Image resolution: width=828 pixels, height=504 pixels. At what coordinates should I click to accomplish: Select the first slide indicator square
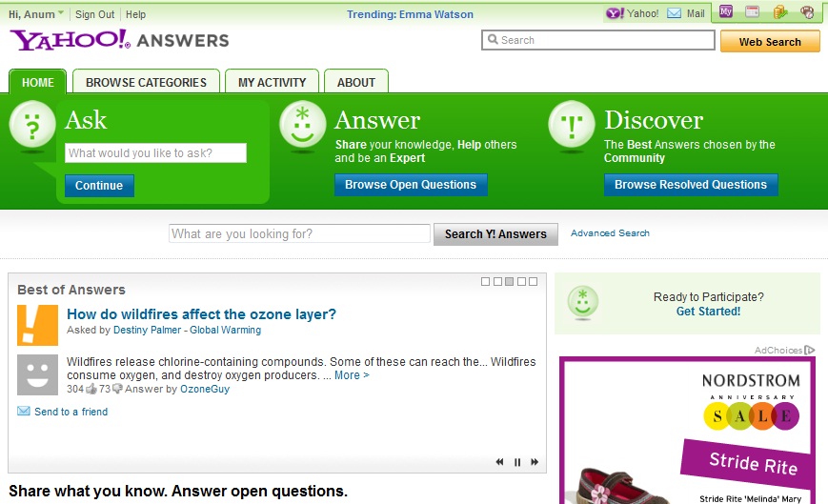click(x=485, y=282)
